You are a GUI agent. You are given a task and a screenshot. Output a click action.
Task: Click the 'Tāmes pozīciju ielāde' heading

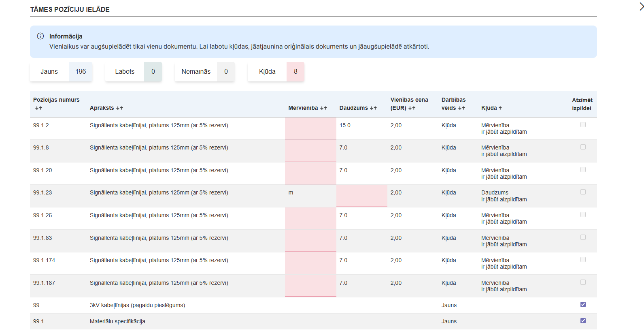tap(70, 9)
